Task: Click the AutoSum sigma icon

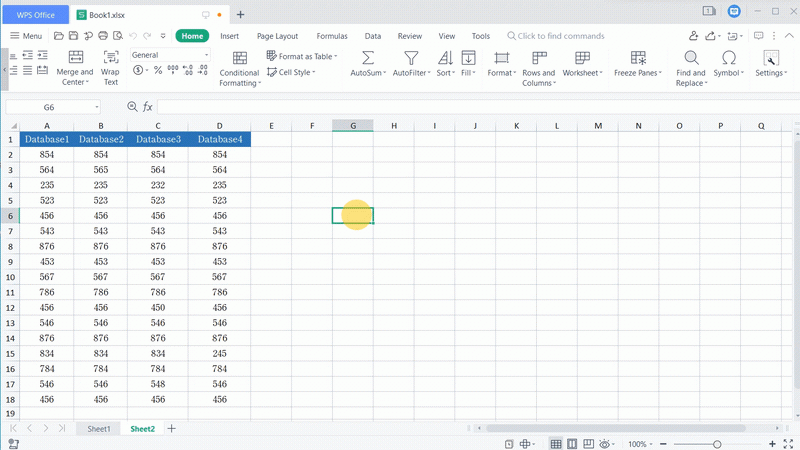Action: (368, 58)
